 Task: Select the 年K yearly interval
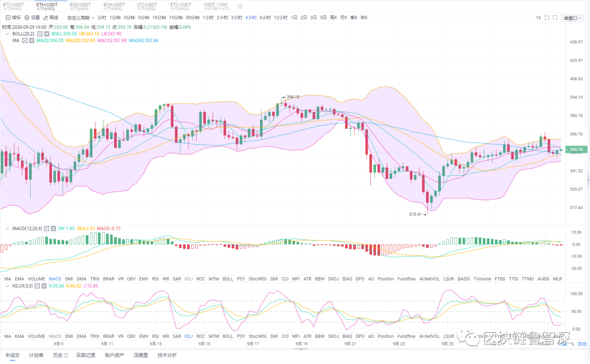tap(364, 17)
